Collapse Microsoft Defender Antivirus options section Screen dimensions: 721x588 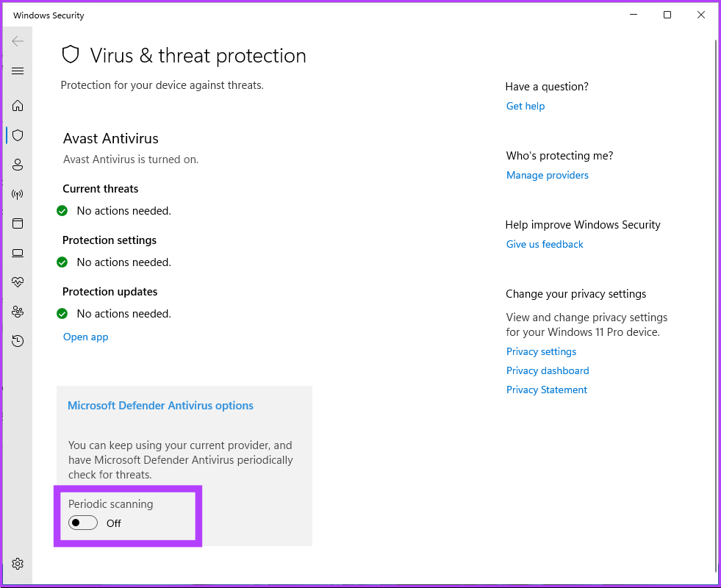pyautogui.click(x=160, y=406)
